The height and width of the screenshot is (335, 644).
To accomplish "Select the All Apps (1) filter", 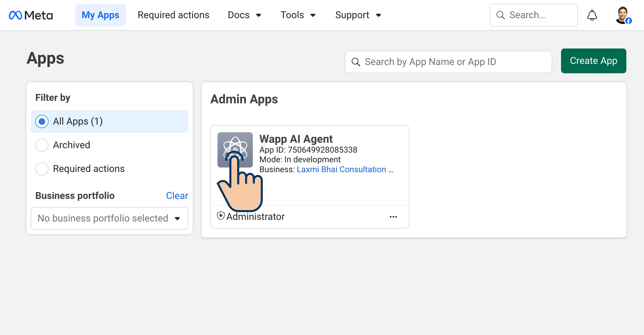I will point(109,121).
